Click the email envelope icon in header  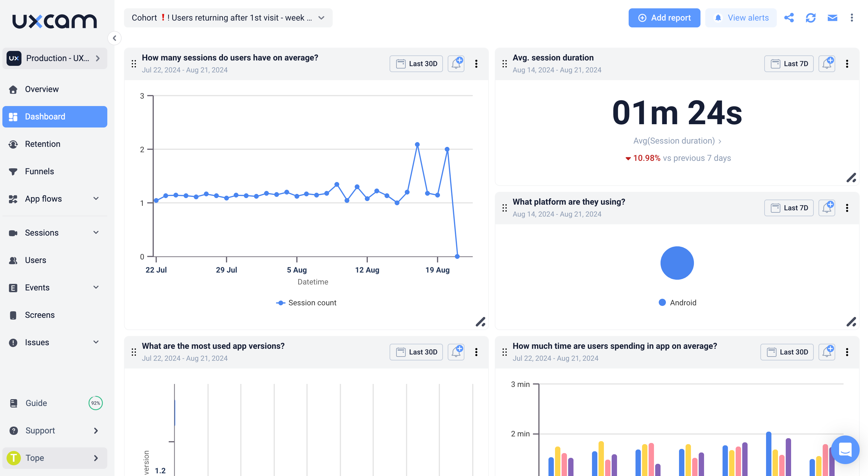(x=832, y=18)
